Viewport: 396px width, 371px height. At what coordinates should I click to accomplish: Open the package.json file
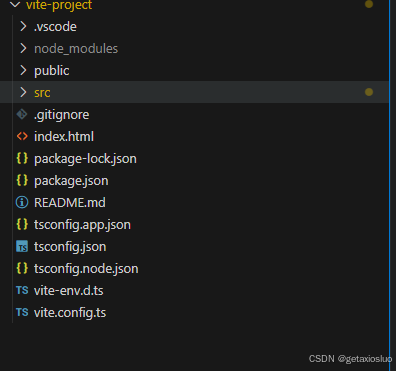point(71,181)
